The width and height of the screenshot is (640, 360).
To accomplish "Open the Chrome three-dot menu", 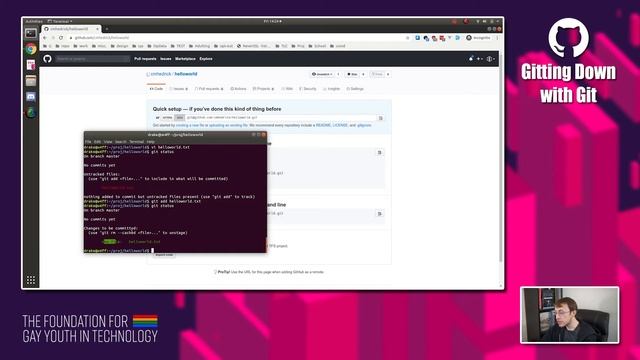I will [497, 38].
